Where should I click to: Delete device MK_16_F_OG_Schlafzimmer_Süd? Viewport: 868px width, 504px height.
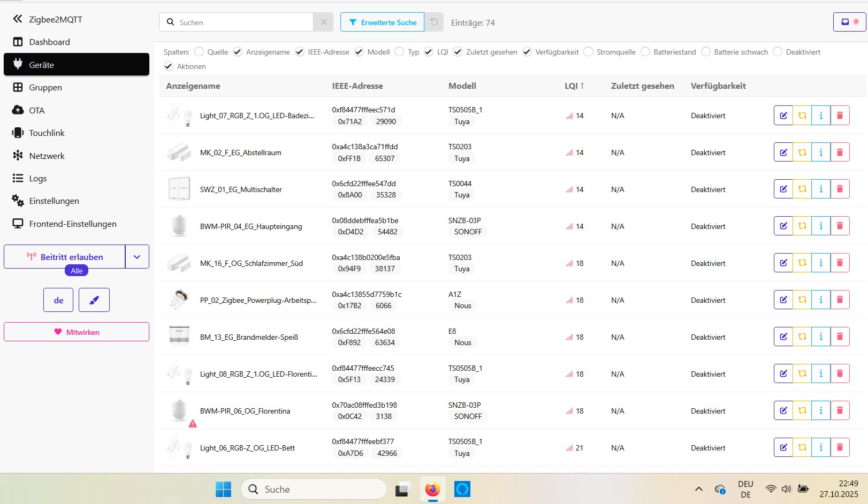[840, 263]
